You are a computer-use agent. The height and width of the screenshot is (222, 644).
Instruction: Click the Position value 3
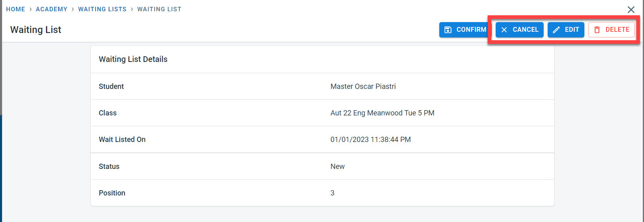pyautogui.click(x=332, y=193)
